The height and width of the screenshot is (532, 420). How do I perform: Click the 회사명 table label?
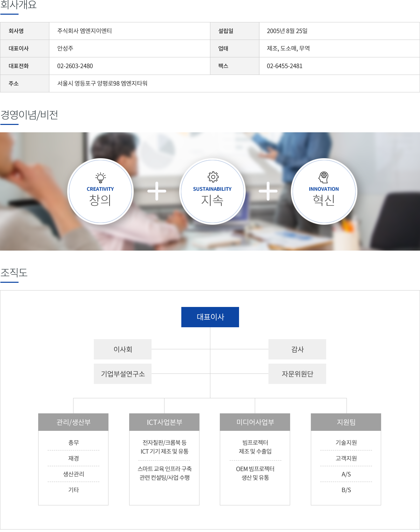16,31
